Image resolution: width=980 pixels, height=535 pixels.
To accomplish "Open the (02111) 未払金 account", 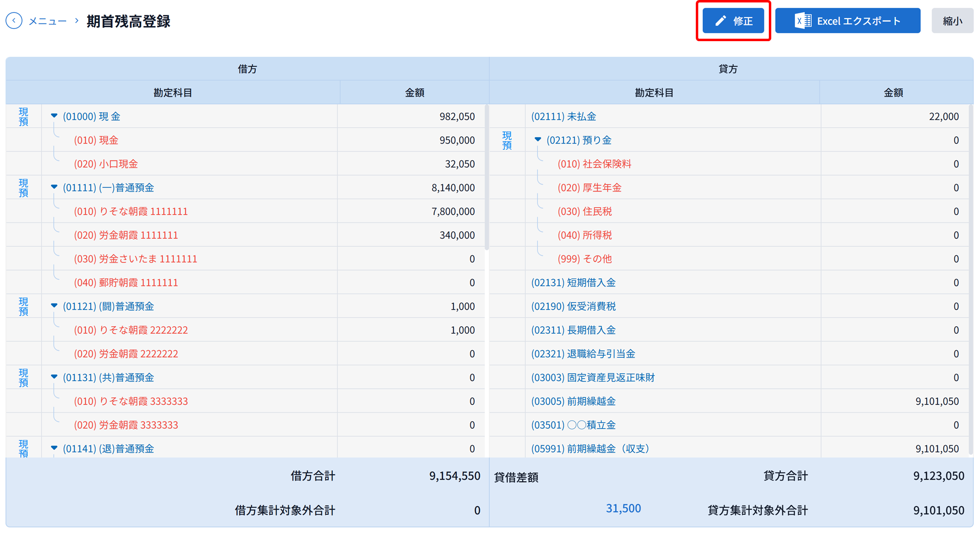I will click(x=564, y=117).
